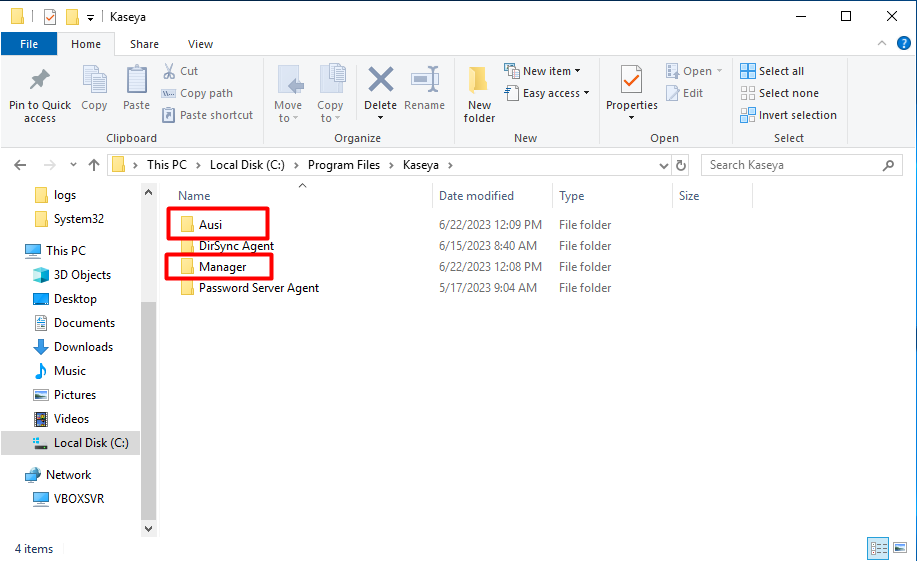Click the Forward navigation arrow
Screen dimensions: 917x561
coord(50,165)
